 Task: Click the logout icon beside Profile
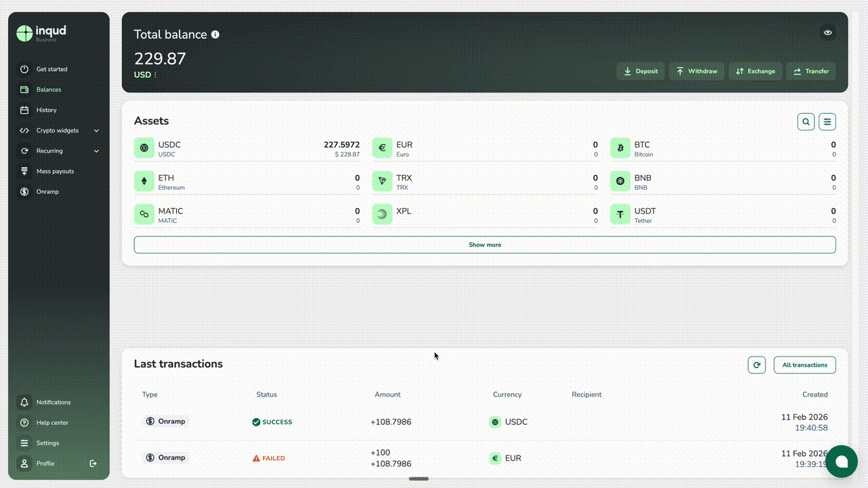(x=94, y=464)
